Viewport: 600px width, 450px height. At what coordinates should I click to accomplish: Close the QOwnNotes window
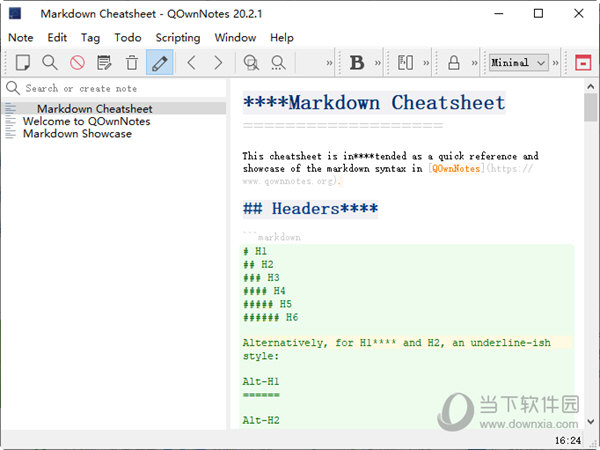[579, 13]
